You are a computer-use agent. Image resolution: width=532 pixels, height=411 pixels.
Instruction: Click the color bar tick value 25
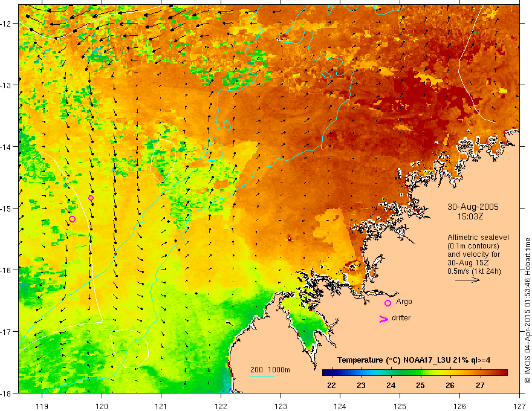[420, 385]
